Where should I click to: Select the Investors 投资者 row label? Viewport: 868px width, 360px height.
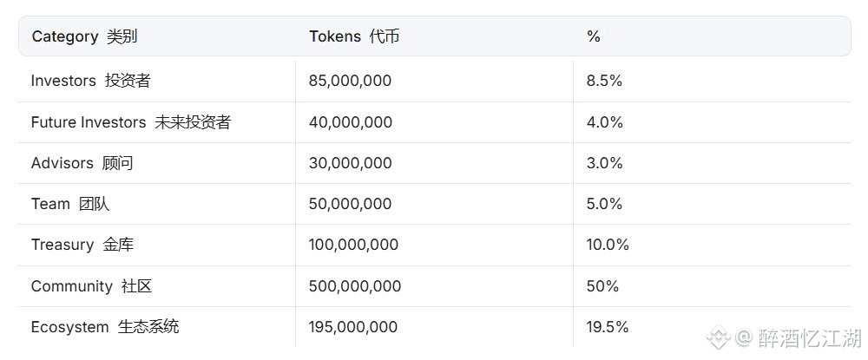(91, 81)
